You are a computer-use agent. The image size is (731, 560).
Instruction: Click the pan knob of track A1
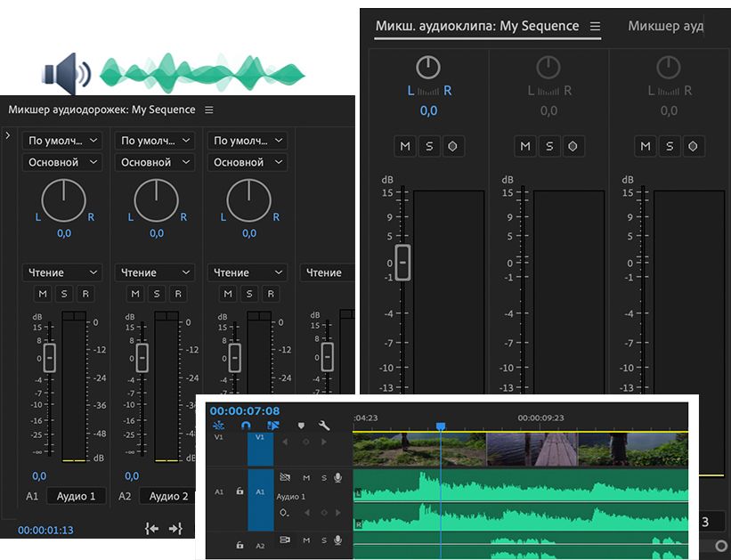64,200
